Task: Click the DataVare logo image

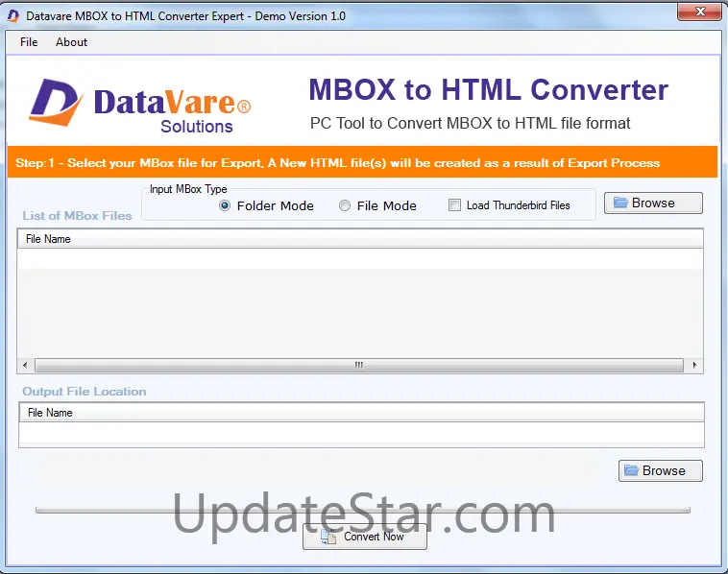Action: (x=140, y=106)
